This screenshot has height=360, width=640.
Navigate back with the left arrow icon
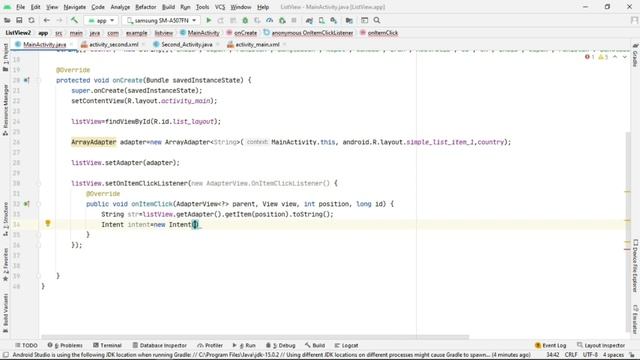pos(47,20)
